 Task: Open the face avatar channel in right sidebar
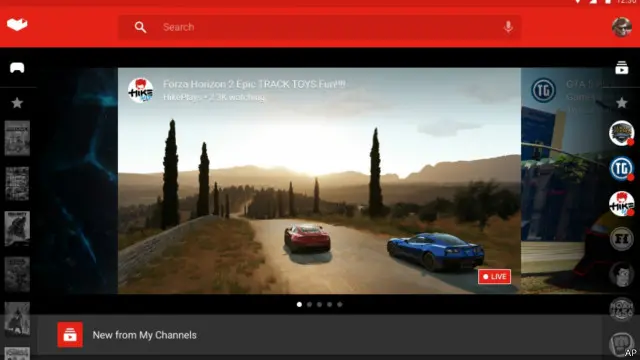click(622, 274)
